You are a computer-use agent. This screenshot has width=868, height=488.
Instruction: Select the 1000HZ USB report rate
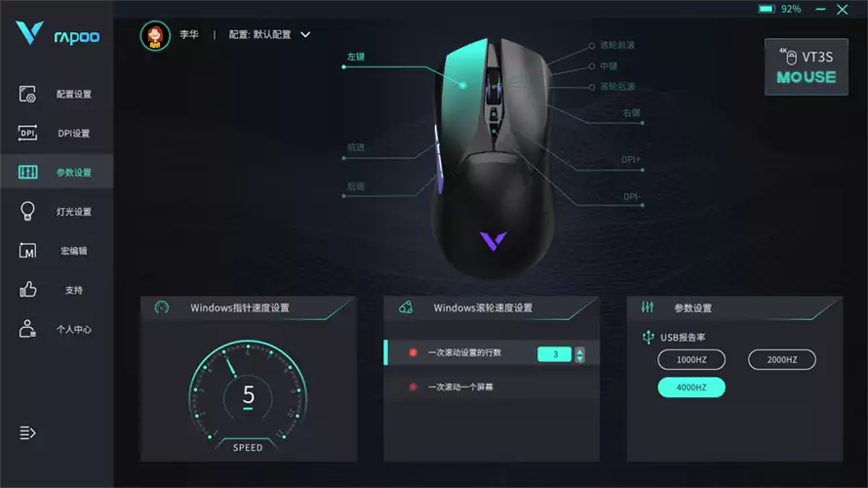(691, 359)
